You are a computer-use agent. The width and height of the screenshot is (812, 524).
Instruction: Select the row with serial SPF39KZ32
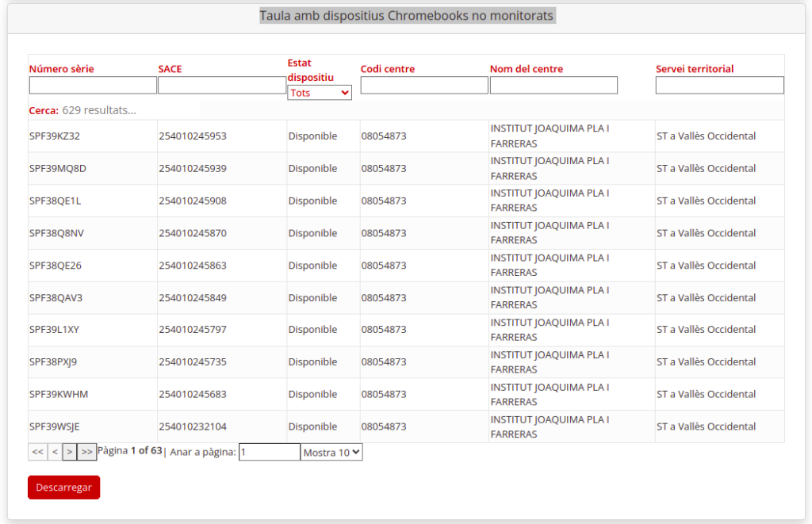coord(55,136)
